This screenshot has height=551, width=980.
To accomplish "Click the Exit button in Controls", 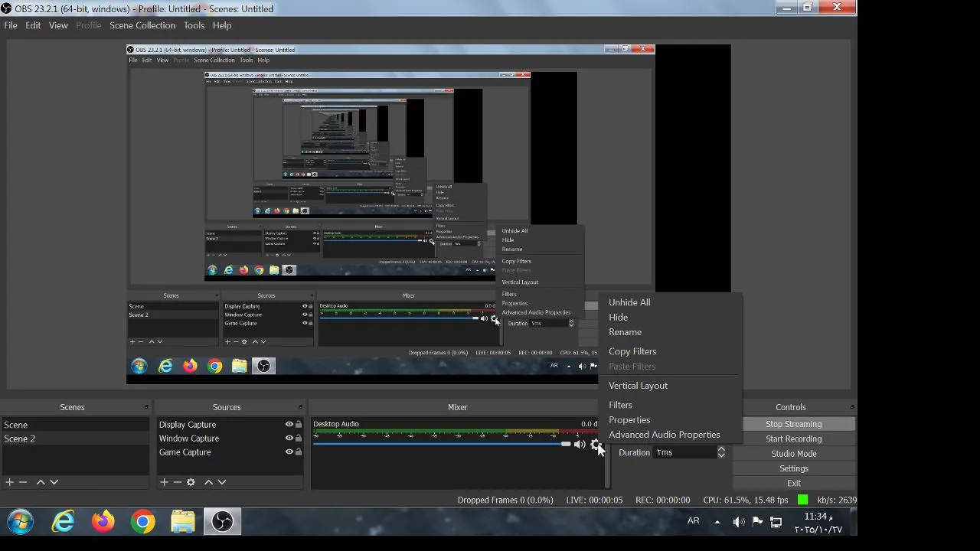I will pyautogui.click(x=793, y=483).
